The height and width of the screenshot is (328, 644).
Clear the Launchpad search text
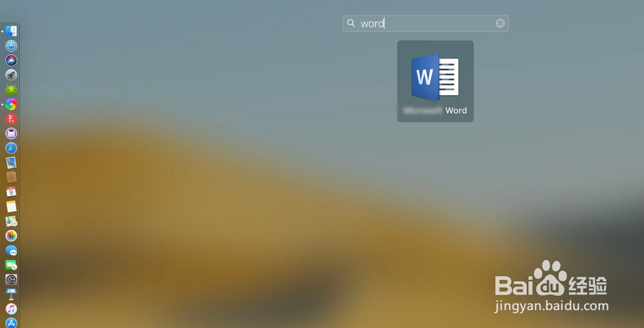click(500, 23)
